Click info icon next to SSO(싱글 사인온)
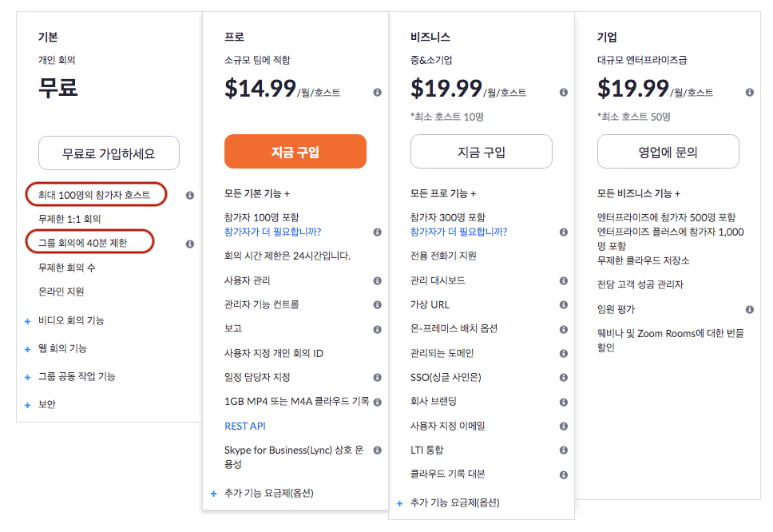 pyautogui.click(x=563, y=377)
